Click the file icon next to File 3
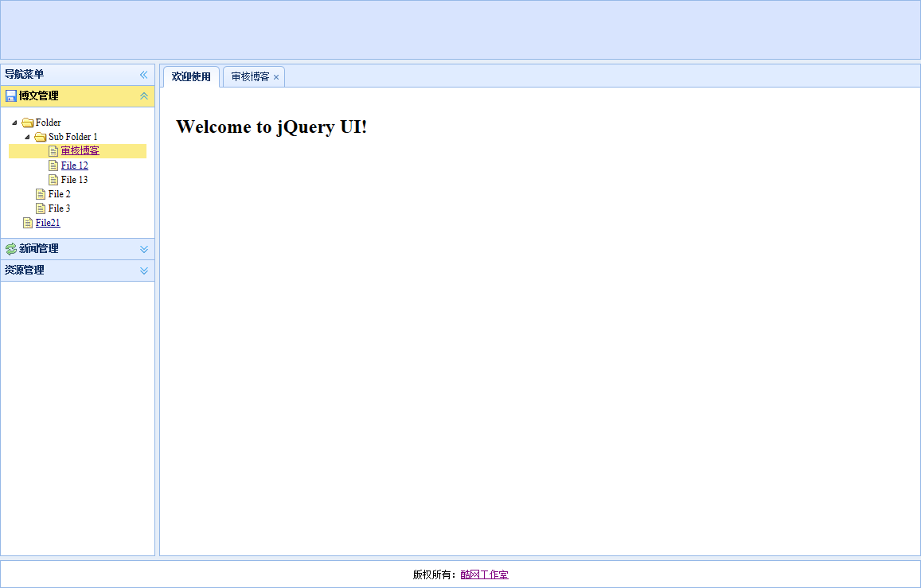Viewport: 921px width, 588px height. (x=41, y=208)
